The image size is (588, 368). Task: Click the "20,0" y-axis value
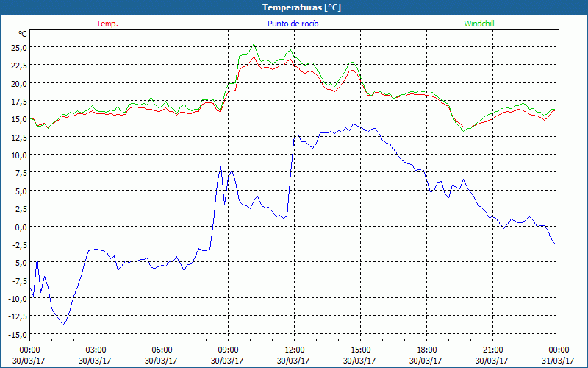21,83
